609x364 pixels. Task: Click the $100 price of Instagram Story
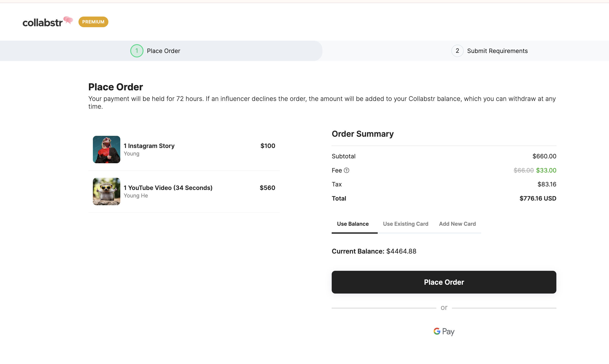tap(268, 146)
